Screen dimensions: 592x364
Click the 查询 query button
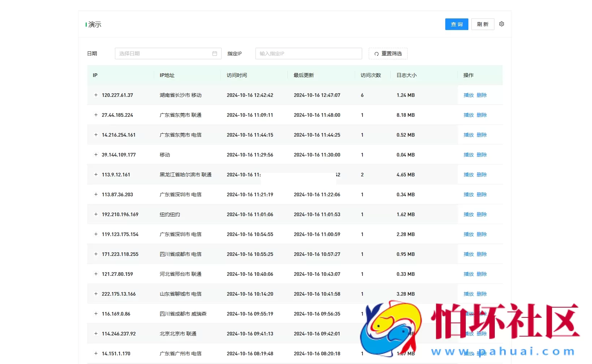pos(456,24)
